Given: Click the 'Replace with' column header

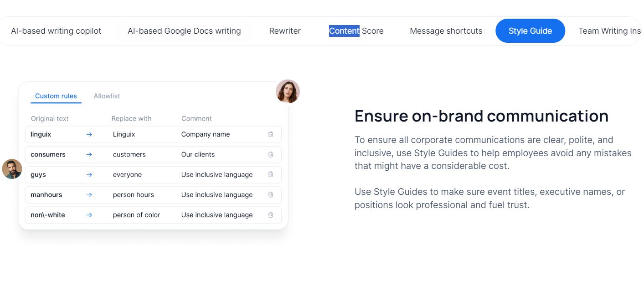Looking at the screenshot, I should tap(131, 118).
